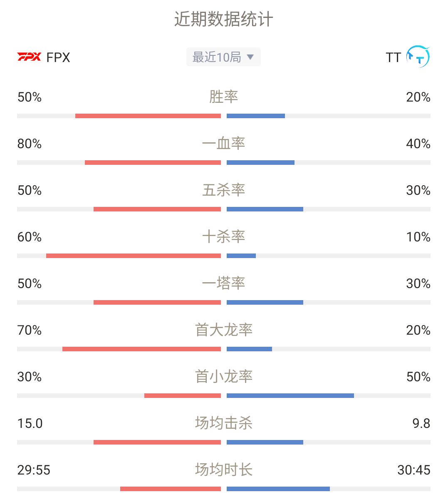Click the 近期数据统计 section title
The width and height of the screenshot is (448, 502).
(224, 19)
